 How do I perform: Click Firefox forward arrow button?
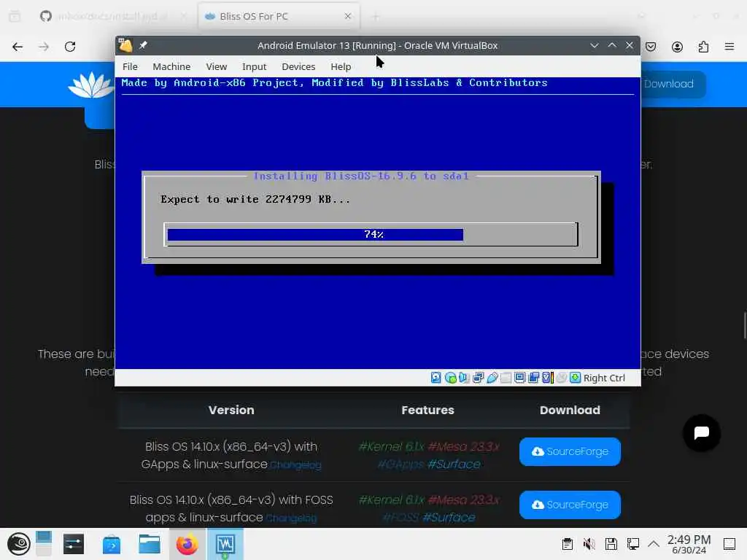(44, 47)
